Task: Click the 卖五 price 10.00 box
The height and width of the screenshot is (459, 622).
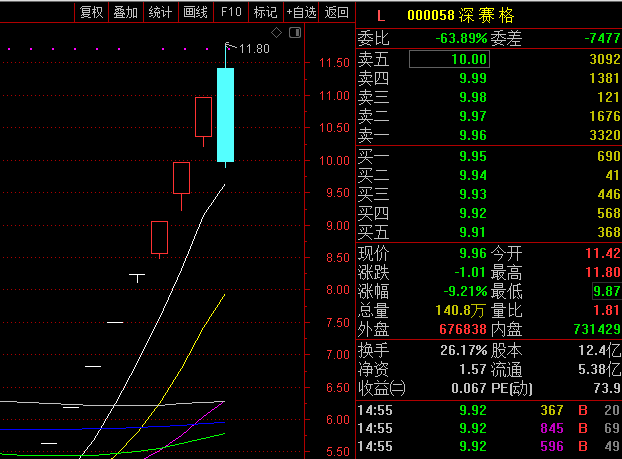Action: 449,59
